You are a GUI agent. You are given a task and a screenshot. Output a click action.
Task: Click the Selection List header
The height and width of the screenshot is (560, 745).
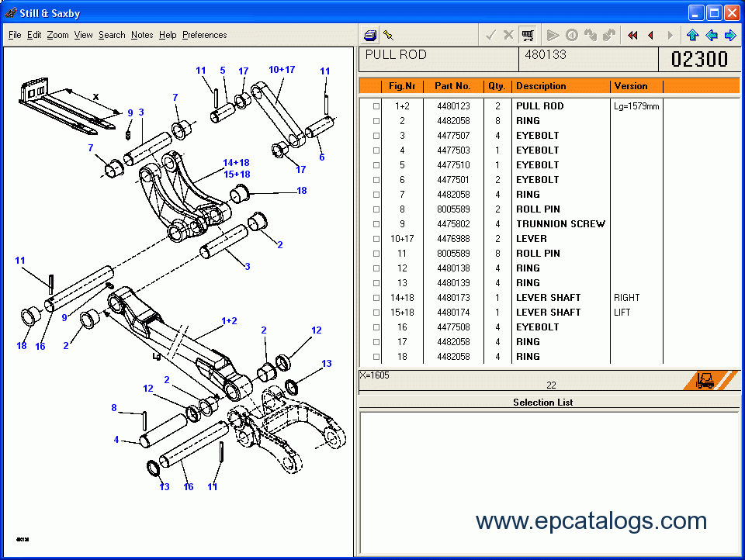tap(542, 403)
